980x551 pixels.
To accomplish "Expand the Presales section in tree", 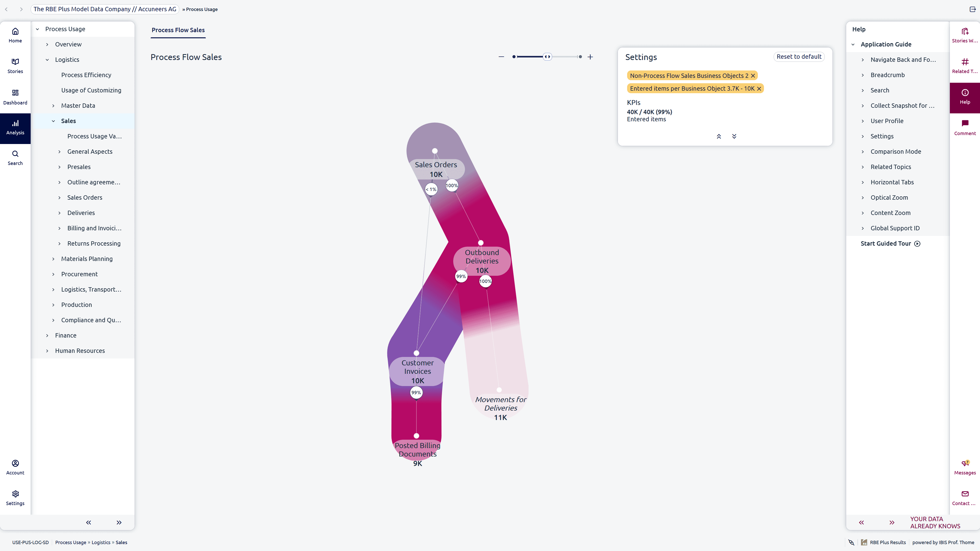I will pyautogui.click(x=59, y=167).
